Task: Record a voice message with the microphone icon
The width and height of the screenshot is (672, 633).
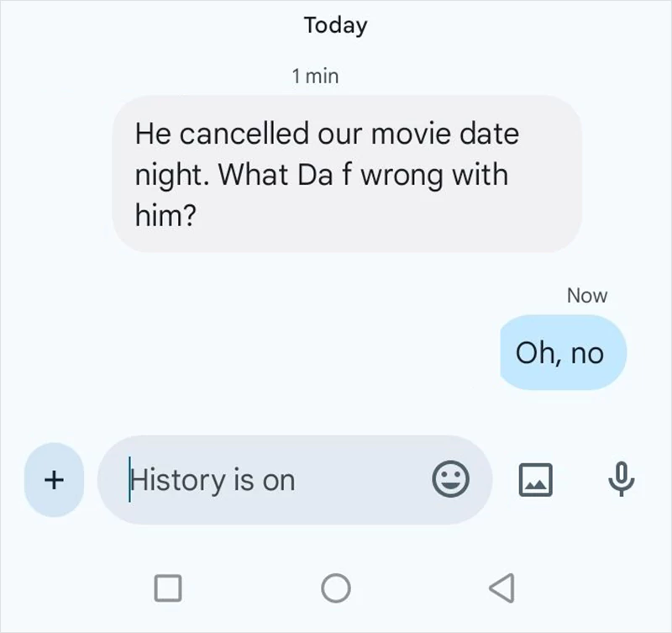Action: tap(619, 480)
